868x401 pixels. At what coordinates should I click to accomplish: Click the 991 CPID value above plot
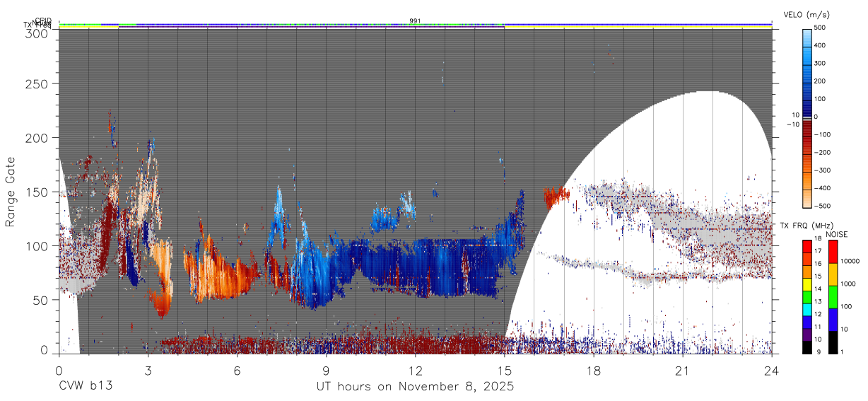pyautogui.click(x=415, y=21)
